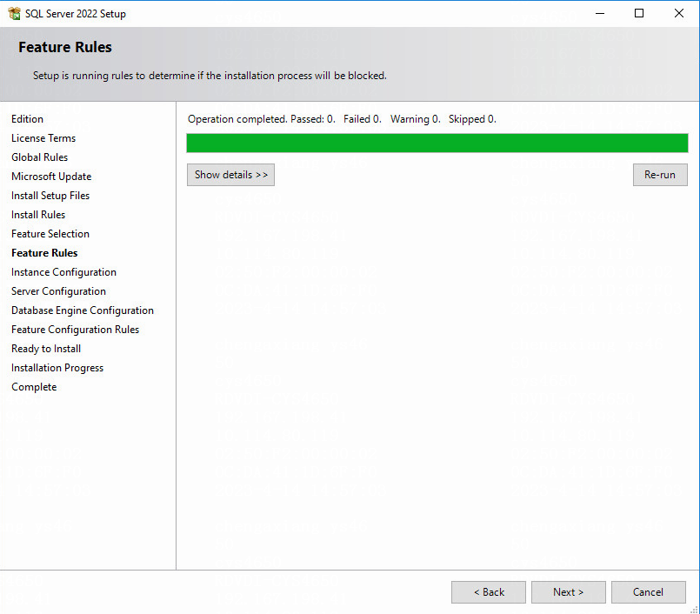Open the Global Rules step
The image size is (700, 614).
point(39,157)
